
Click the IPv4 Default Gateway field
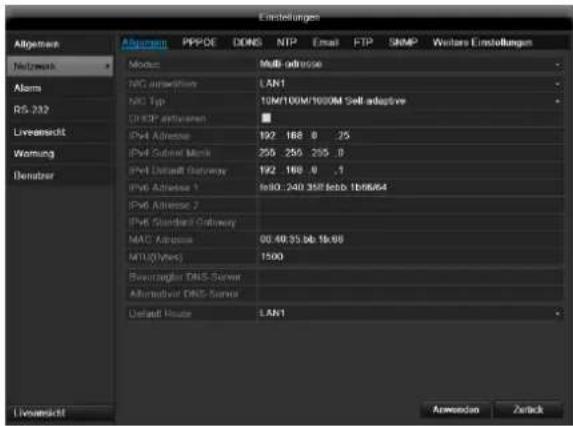[410, 170]
